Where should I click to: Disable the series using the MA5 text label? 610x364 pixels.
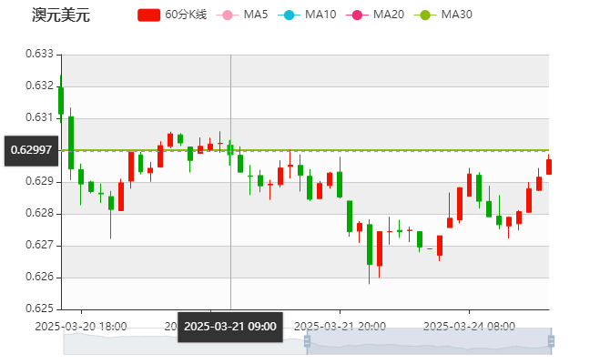point(255,15)
